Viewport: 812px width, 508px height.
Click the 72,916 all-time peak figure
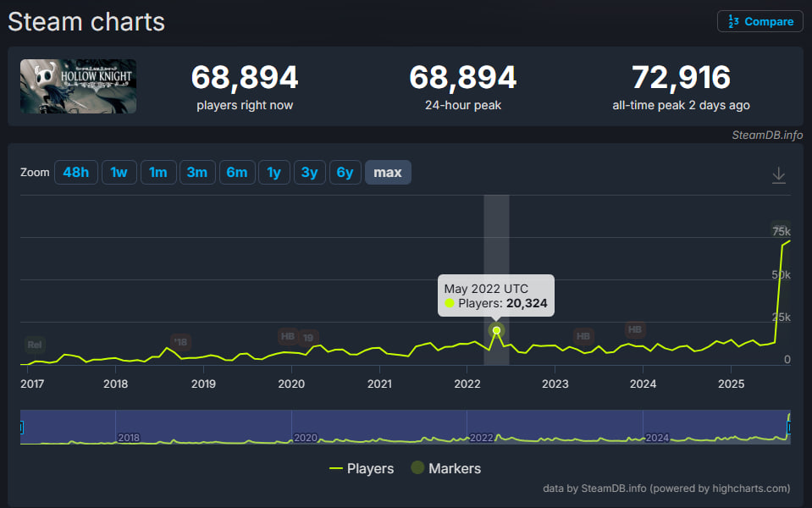[x=681, y=77]
